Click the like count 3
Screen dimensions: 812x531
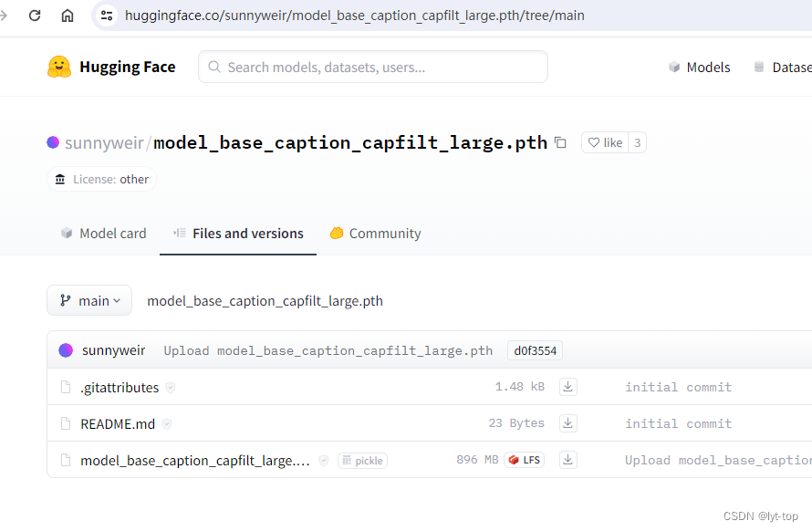click(637, 142)
